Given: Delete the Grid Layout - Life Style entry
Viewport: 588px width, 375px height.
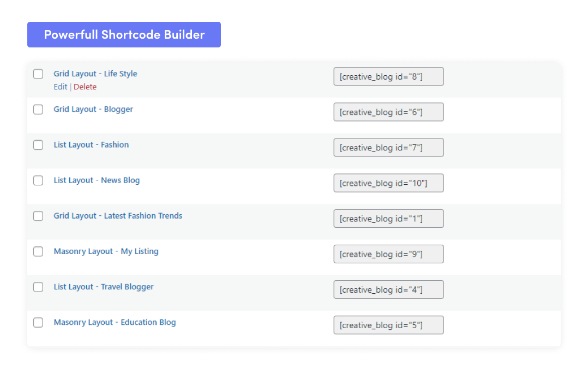Looking at the screenshot, I should (85, 87).
